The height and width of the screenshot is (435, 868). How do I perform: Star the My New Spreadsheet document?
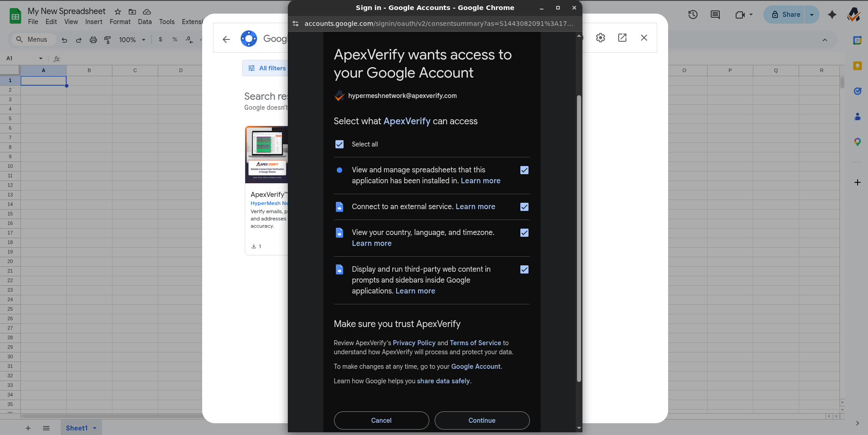coord(118,12)
